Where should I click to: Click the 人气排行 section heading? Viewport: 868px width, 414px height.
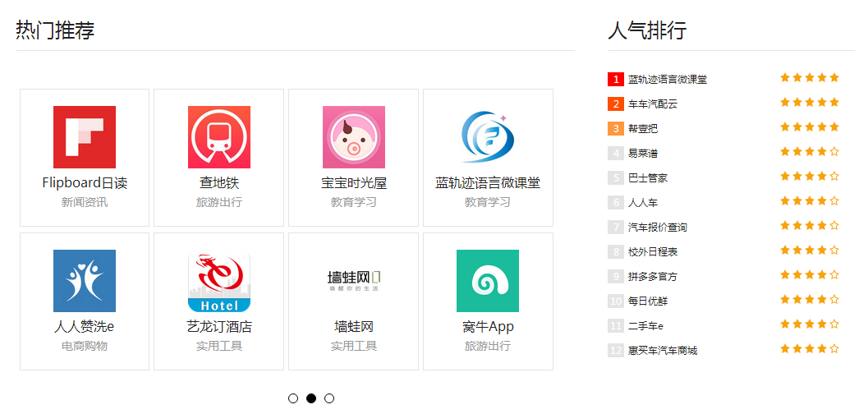pyautogui.click(x=647, y=30)
